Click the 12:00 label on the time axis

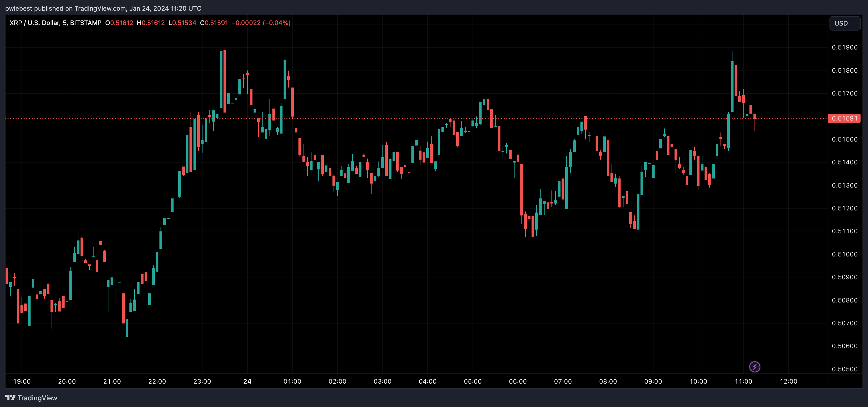pyautogui.click(x=789, y=381)
